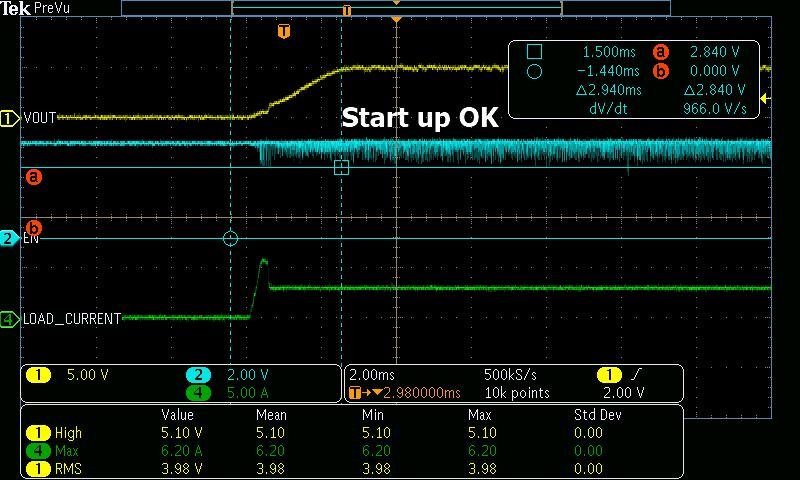Click the orange T delay icon before 2.980000ms
Viewport: 800px width, 480px height.
(x=355, y=393)
